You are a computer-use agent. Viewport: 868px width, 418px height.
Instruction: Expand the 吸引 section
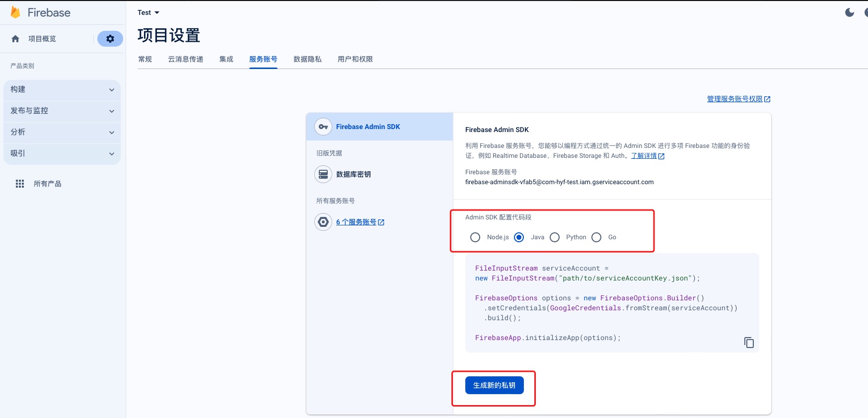[62, 153]
